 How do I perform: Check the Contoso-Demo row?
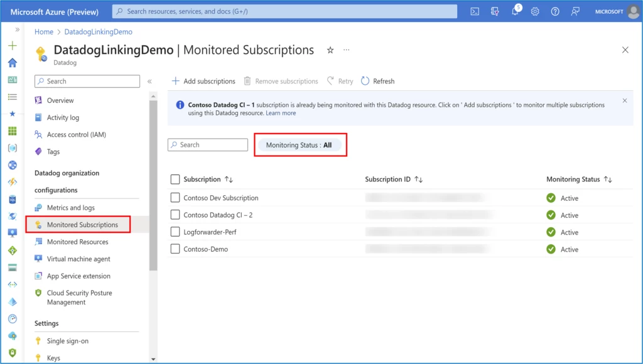pos(175,249)
